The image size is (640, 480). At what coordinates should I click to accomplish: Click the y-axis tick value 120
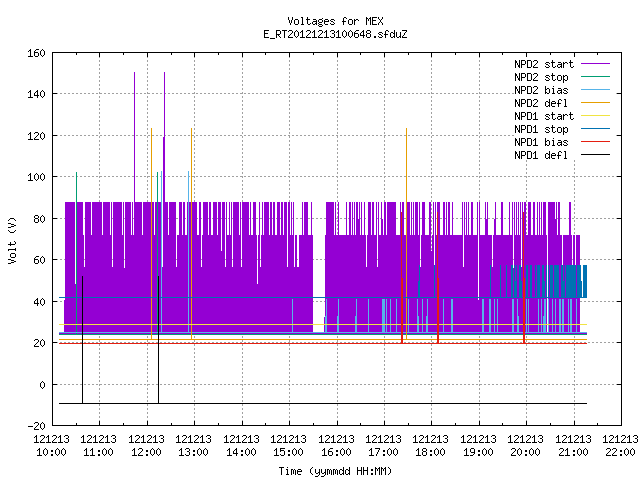[x=36, y=136]
